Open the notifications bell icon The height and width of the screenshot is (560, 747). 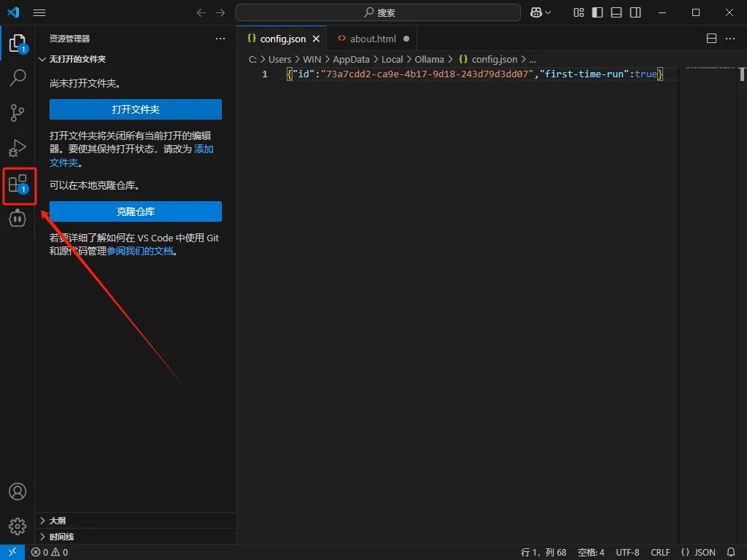click(731, 553)
